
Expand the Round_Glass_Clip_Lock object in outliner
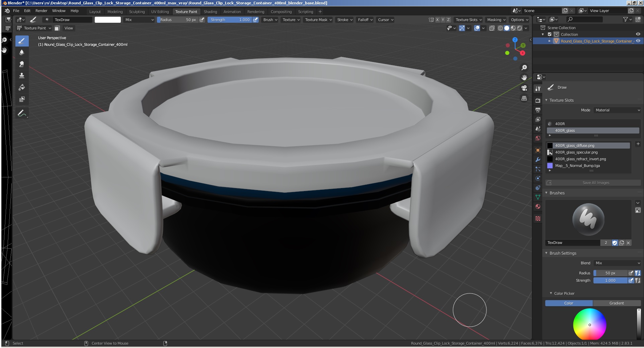click(x=549, y=41)
